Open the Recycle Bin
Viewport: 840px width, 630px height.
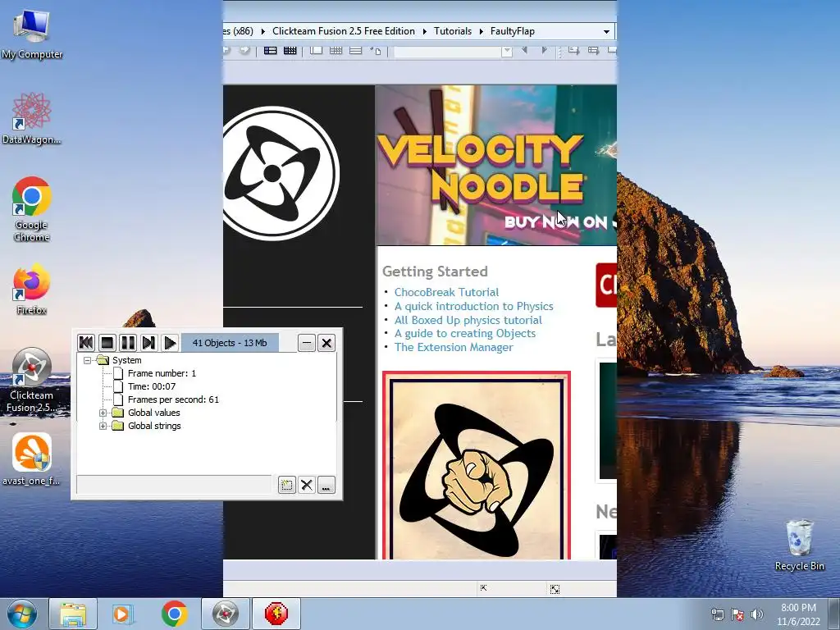(799, 545)
